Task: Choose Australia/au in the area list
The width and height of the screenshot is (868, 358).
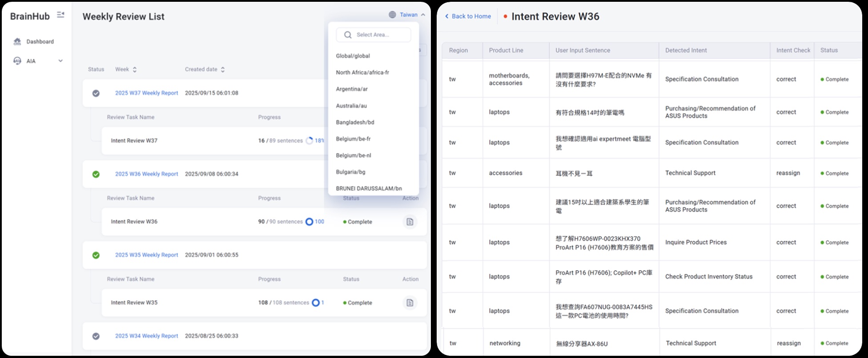Action: click(351, 106)
